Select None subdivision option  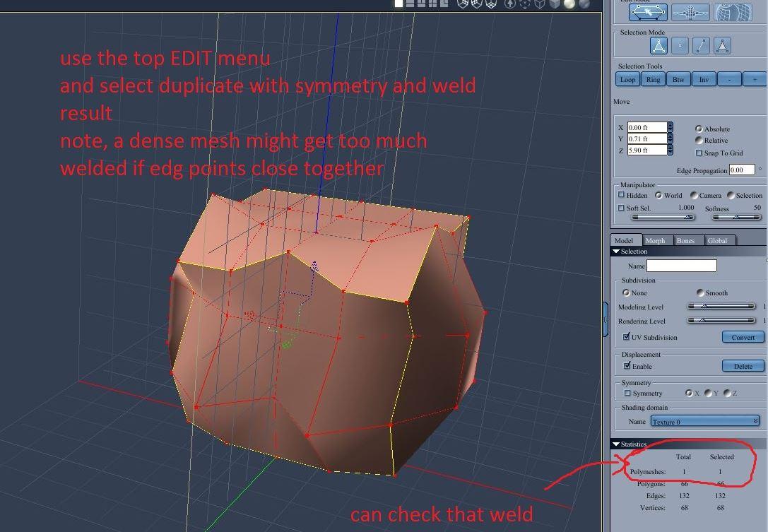pos(626,292)
